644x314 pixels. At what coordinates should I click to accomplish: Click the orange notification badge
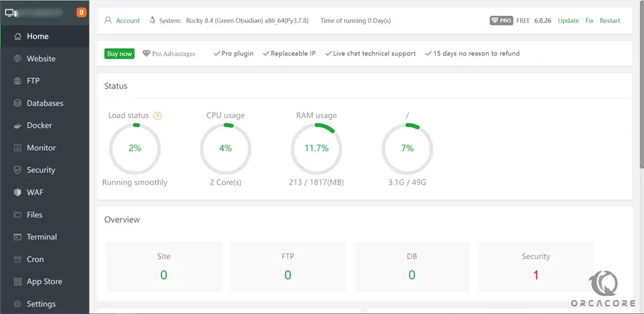[x=82, y=12]
